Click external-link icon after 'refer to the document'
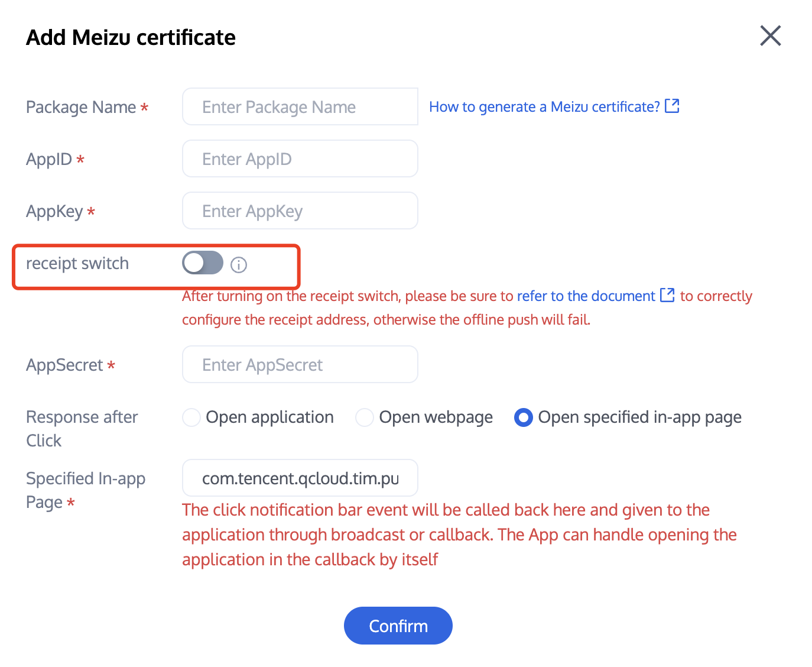Viewport: 812px width, 667px height. tap(667, 295)
